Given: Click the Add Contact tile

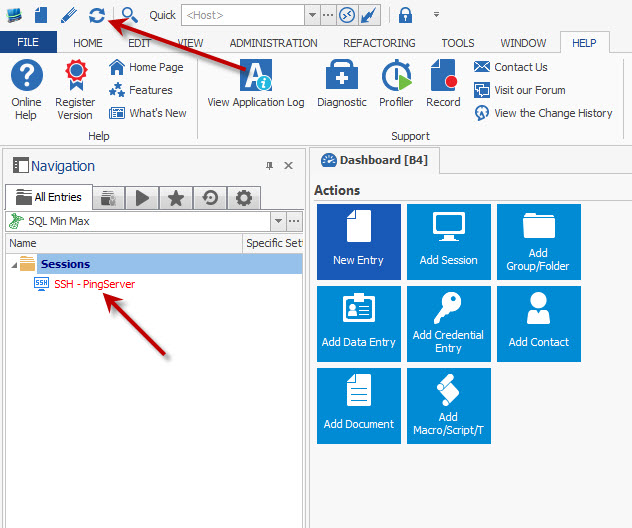Looking at the screenshot, I should (x=538, y=324).
